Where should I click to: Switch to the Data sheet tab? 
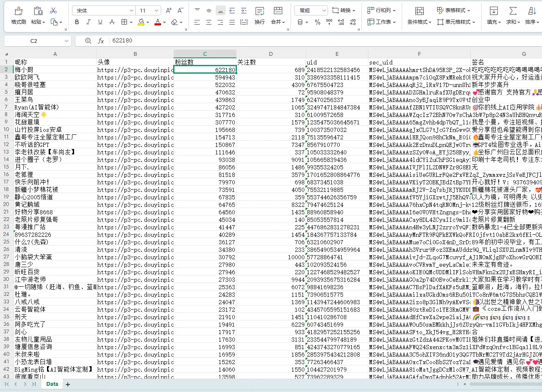(52, 384)
